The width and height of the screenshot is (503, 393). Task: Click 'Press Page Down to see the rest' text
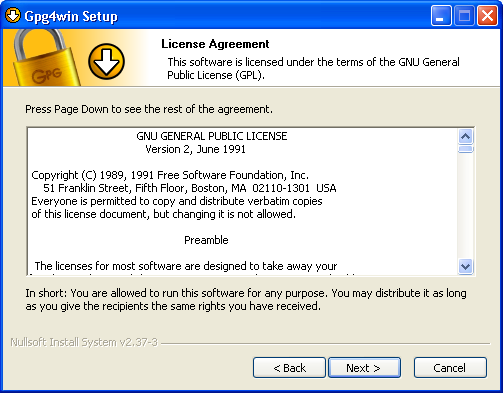point(149,109)
